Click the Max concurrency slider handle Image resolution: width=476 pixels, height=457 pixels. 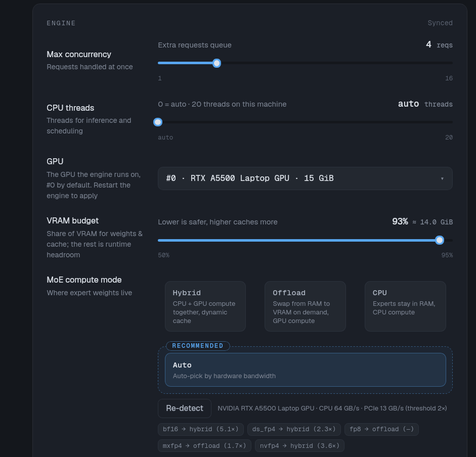tap(217, 63)
